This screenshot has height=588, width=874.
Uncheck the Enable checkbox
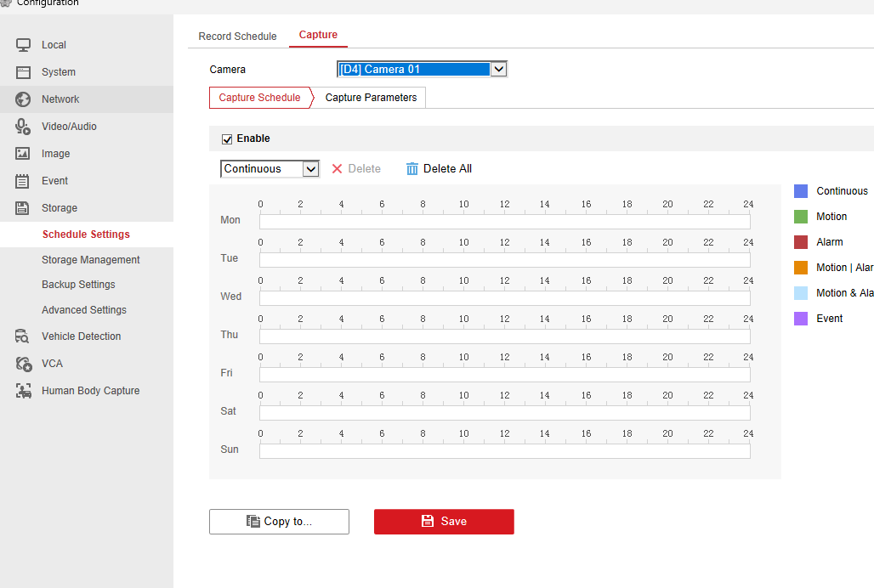tap(227, 139)
